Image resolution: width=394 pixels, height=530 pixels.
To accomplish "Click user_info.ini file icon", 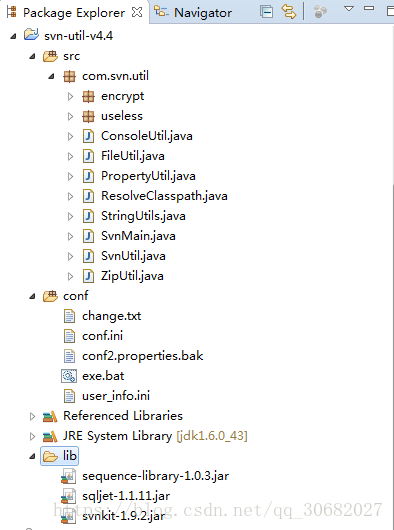I will pyautogui.click(x=69, y=396).
